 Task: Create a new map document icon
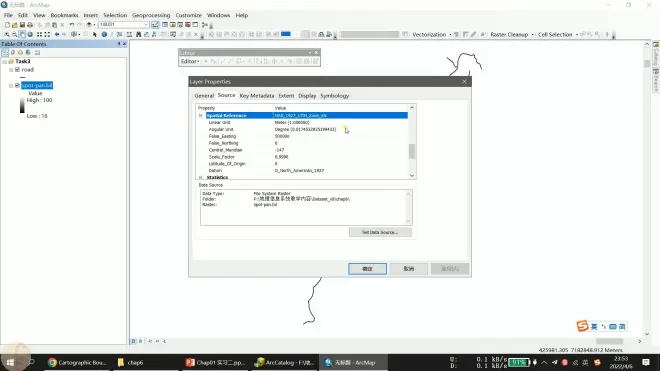7,25
